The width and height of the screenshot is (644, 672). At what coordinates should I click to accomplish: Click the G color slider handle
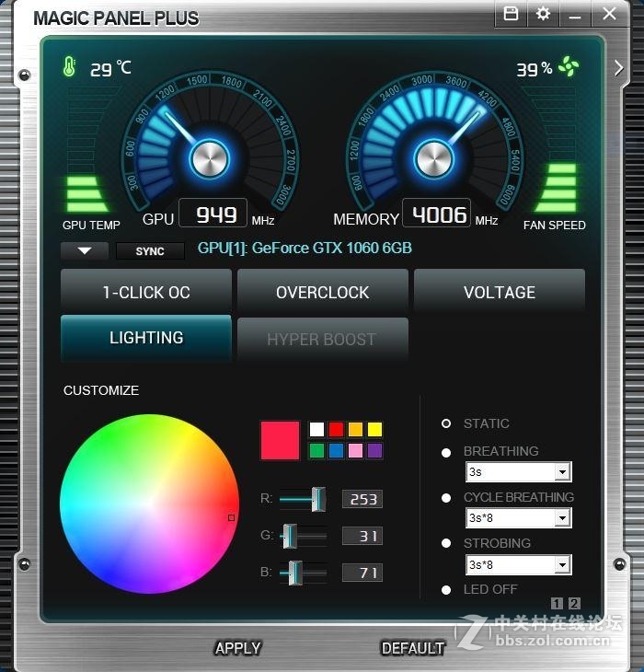tap(290, 536)
